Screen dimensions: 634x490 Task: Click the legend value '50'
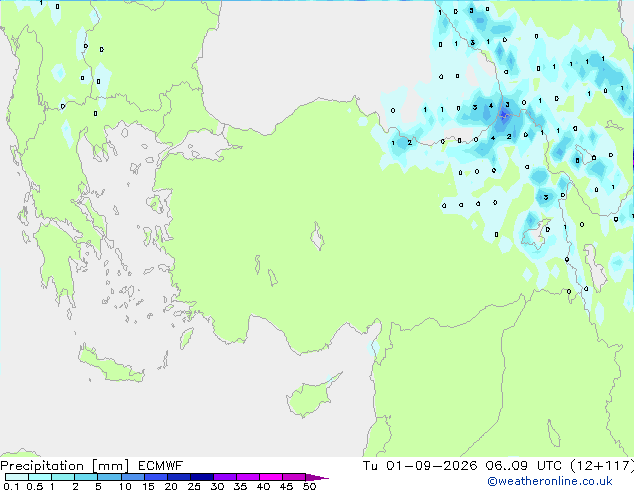[309, 486]
